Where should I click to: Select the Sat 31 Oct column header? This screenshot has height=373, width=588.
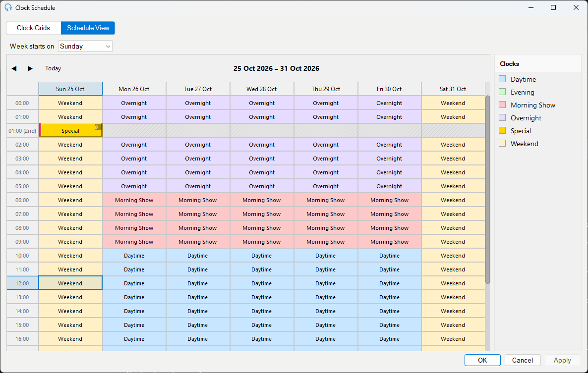click(x=453, y=89)
